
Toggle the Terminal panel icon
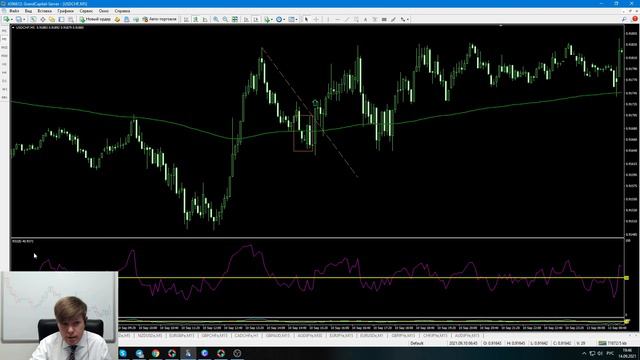(x=61, y=19)
